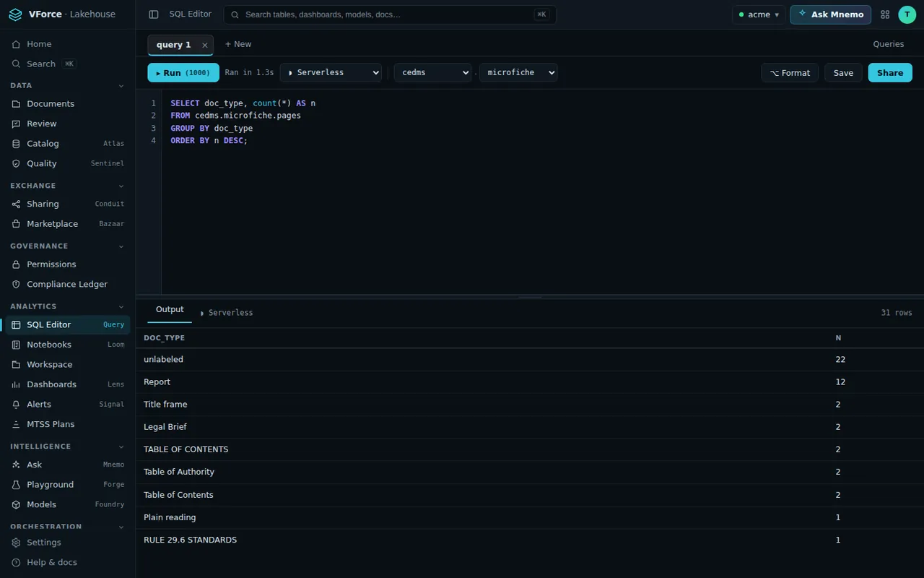Open the acme workspace switcher

tap(759, 14)
